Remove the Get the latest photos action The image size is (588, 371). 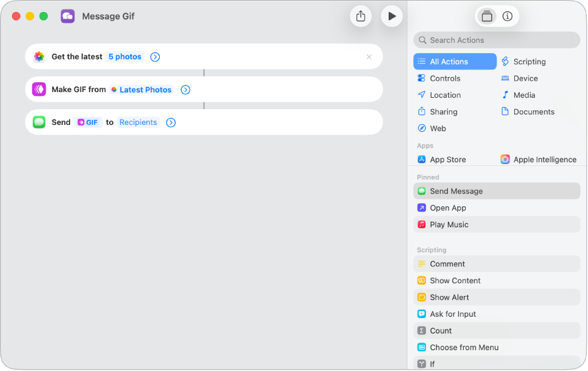point(369,57)
